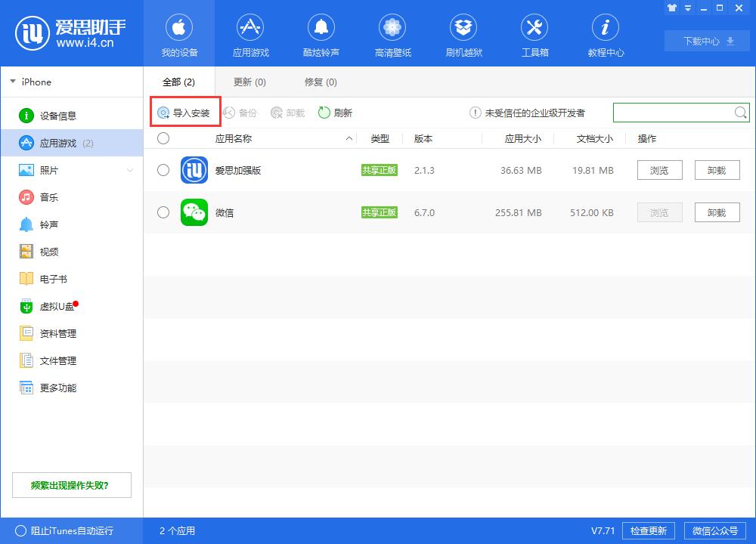Expand the 照片 sidebar item
756x544 pixels.
[x=132, y=170]
